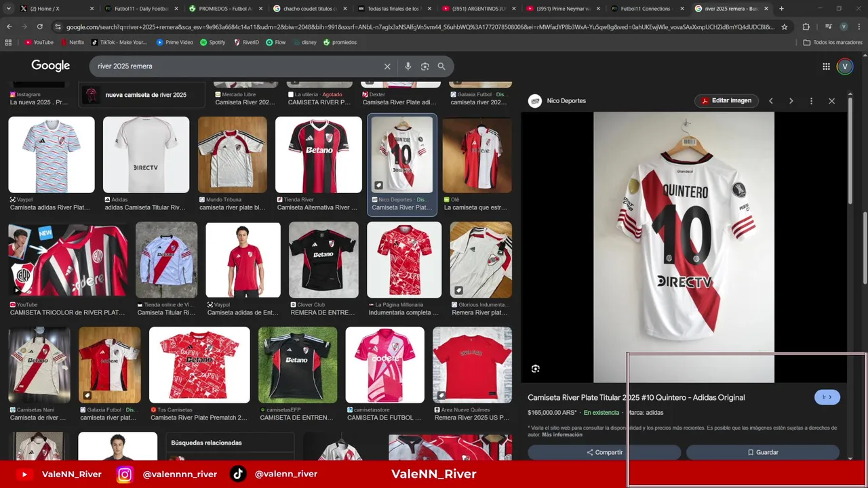Click the Guardar button
Viewport: 868px width, 488px height.
[763, 452]
